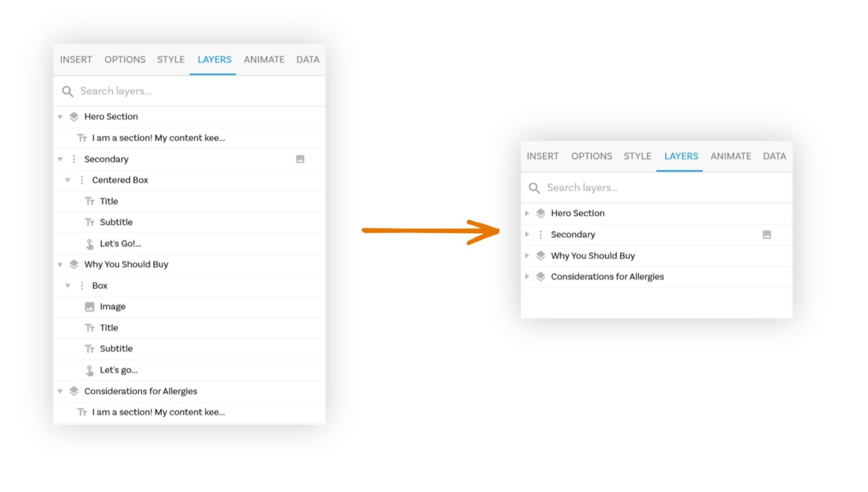Select the Subtitle layer under Centered Box

pos(116,222)
